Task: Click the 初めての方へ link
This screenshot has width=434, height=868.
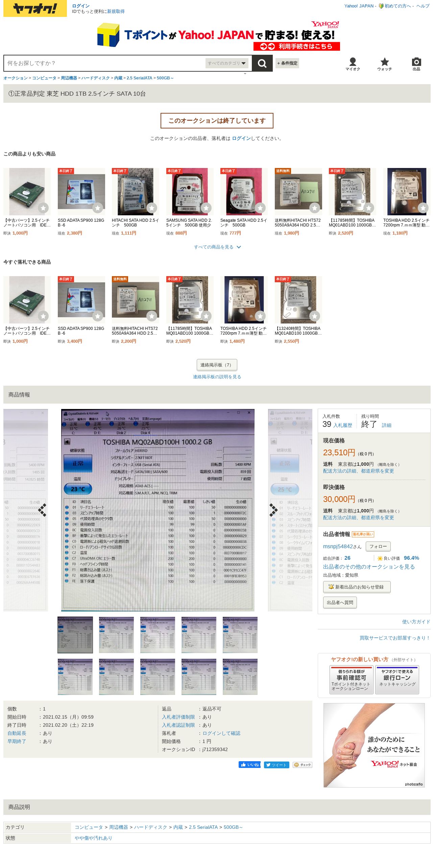Action: coord(398,6)
